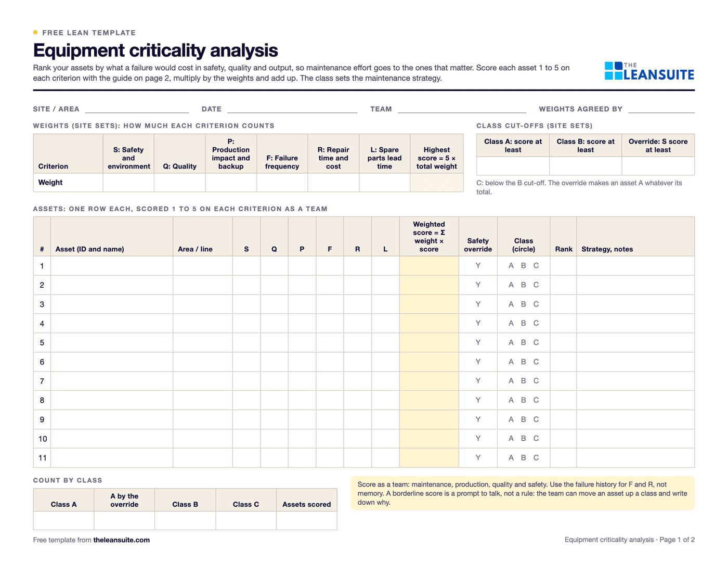Viewport: 728px width, 563px height.
Task: Click the Weights agreed by blank line
Action: [x=661, y=109]
